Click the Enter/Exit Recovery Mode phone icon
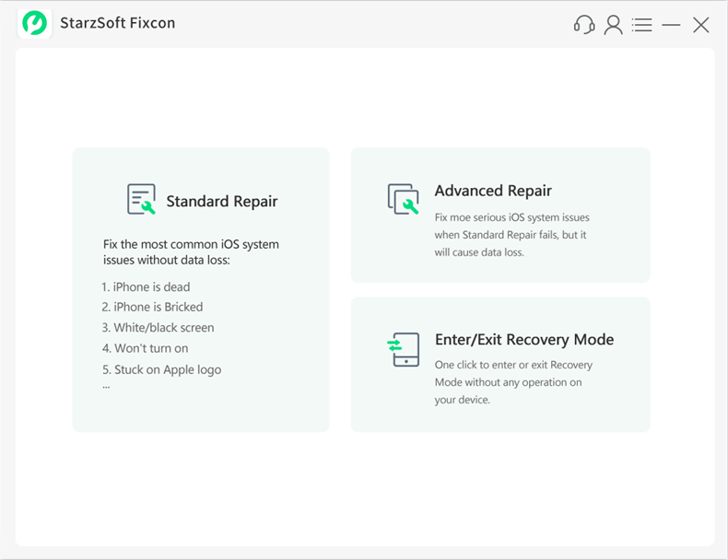Image resolution: width=728 pixels, height=560 pixels. [x=404, y=349]
